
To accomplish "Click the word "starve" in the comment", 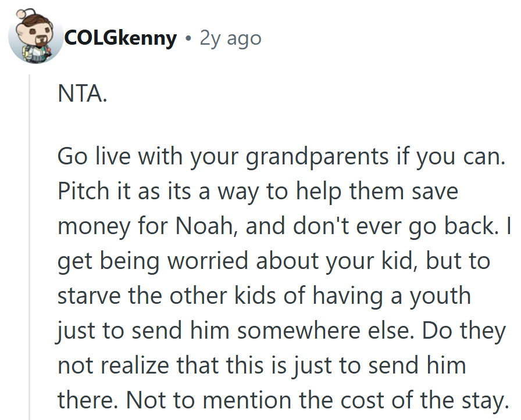I will tap(92, 296).
